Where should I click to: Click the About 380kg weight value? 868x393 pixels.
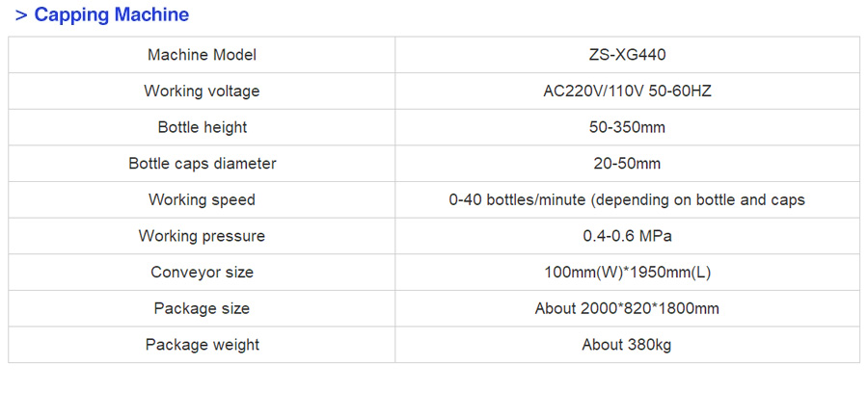tap(627, 345)
